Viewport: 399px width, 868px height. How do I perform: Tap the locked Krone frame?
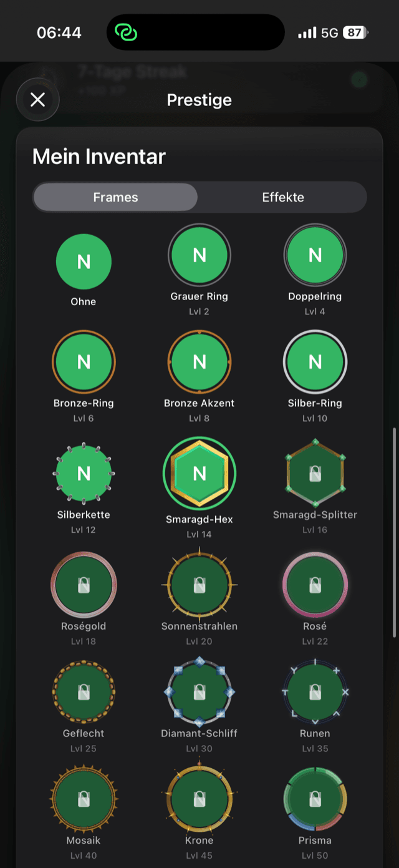coord(199,799)
